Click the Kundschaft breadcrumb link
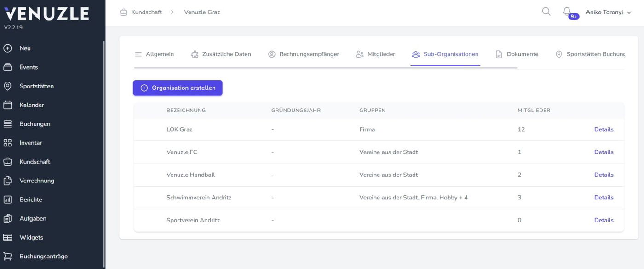The height and width of the screenshot is (269, 644). 146,12
